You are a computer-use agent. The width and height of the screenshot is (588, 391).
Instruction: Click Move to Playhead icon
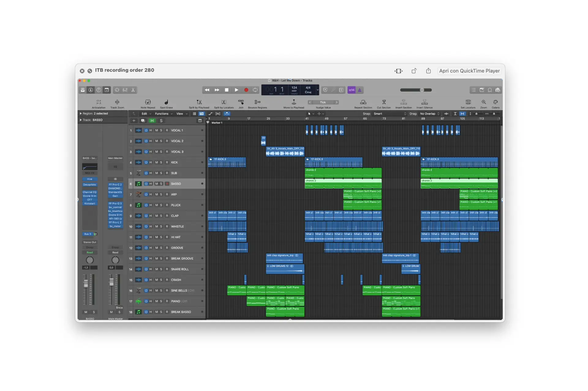coord(294,102)
